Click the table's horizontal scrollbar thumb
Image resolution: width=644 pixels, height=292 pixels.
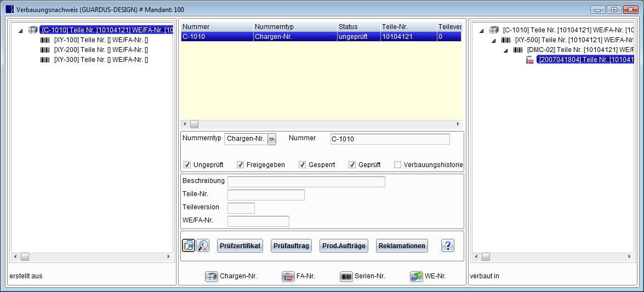pyautogui.click(x=194, y=124)
